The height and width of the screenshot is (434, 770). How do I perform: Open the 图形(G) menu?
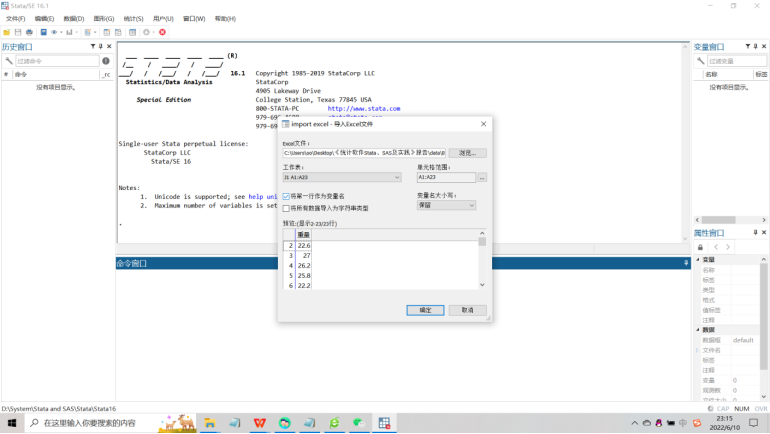(104, 19)
